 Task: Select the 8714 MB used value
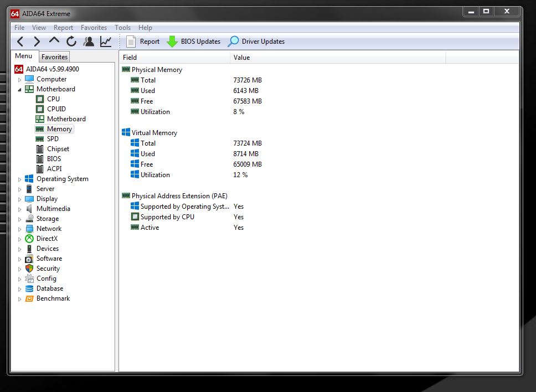click(246, 154)
